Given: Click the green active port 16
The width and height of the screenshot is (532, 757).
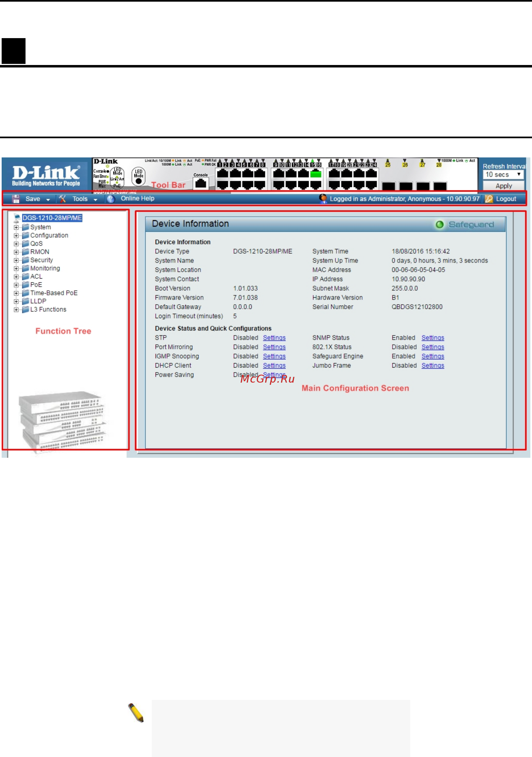Looking at the screenshot, I should point(316,173).
